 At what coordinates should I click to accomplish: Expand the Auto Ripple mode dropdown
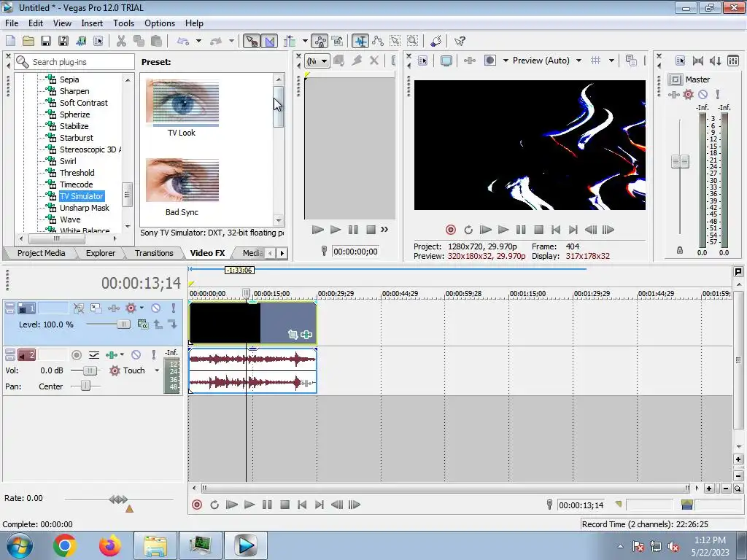pyautogui.click(x=305, y=41)
